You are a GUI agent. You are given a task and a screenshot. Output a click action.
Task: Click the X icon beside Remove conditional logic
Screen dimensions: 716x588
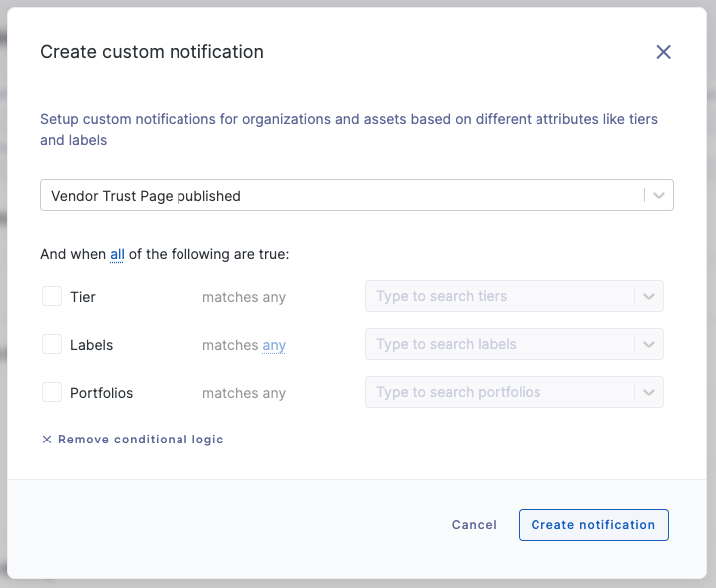(x=47, y=440)
